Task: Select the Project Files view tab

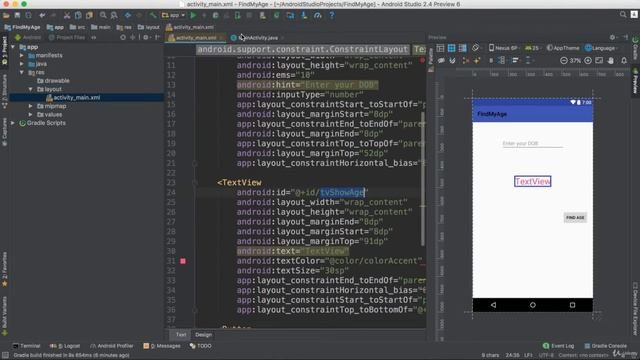Action: [67, 37]
